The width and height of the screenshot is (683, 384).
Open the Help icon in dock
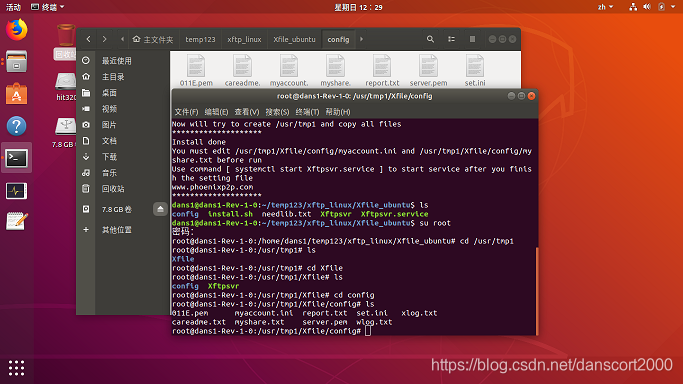(x=17, y=126)
